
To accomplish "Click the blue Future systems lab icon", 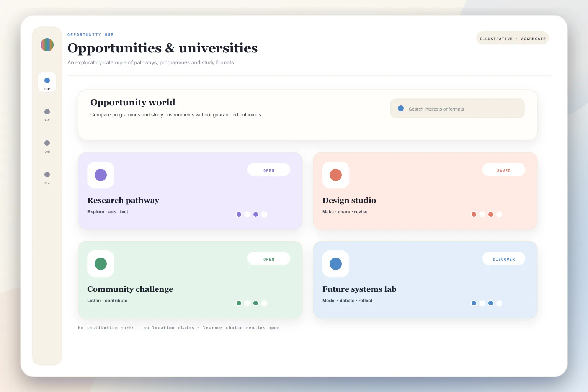I will (336, 264).
